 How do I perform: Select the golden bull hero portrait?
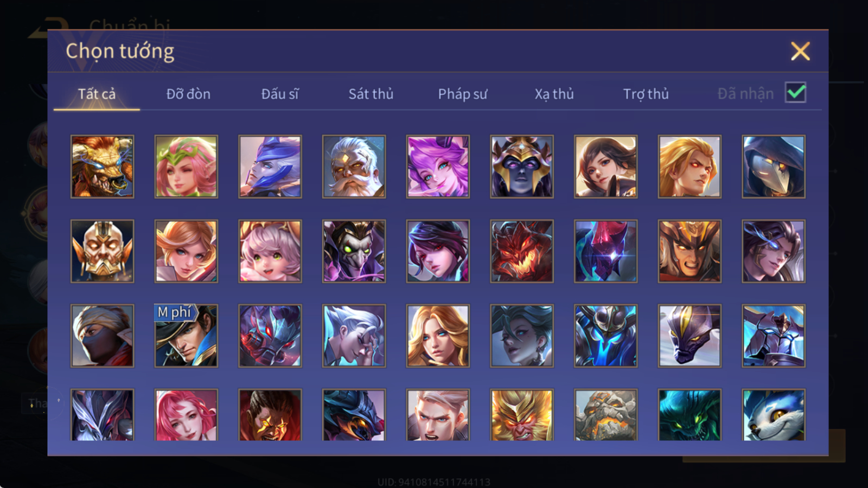tap(102, 166)
